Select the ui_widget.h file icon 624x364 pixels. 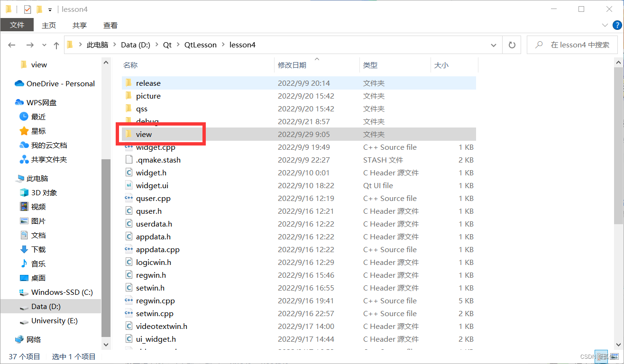[128, 339]
